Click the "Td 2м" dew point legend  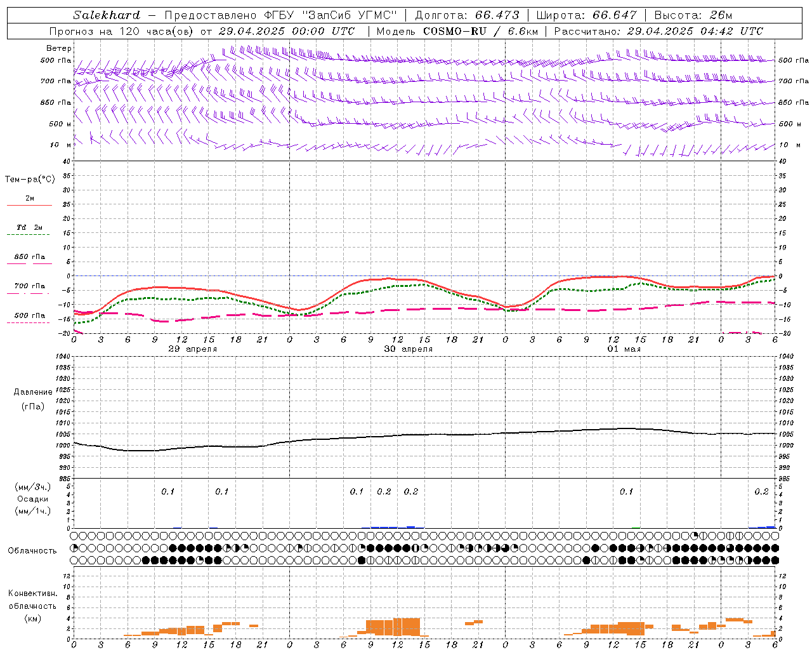(x=29, y=227)
